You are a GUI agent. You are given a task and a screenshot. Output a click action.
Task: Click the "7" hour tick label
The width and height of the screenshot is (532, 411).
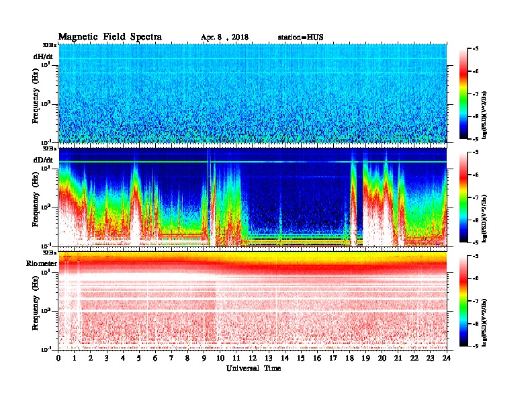pos(172,358)
